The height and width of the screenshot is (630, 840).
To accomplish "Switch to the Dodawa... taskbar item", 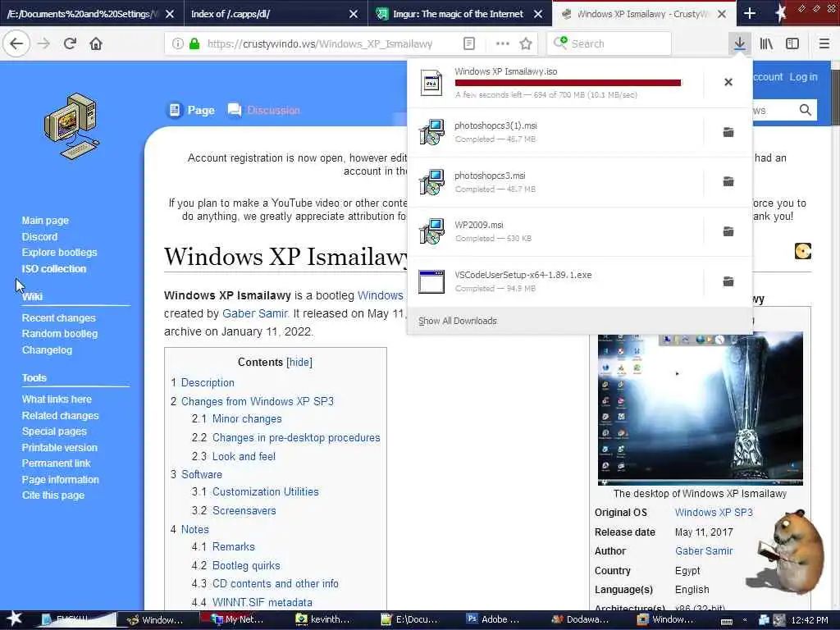I will pyautogui.click(x=580, y=619).
